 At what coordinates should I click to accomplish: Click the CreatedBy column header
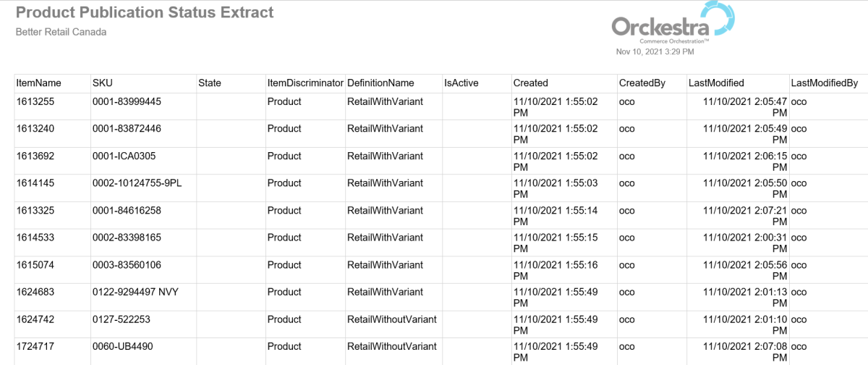click(x=642, y=83)
